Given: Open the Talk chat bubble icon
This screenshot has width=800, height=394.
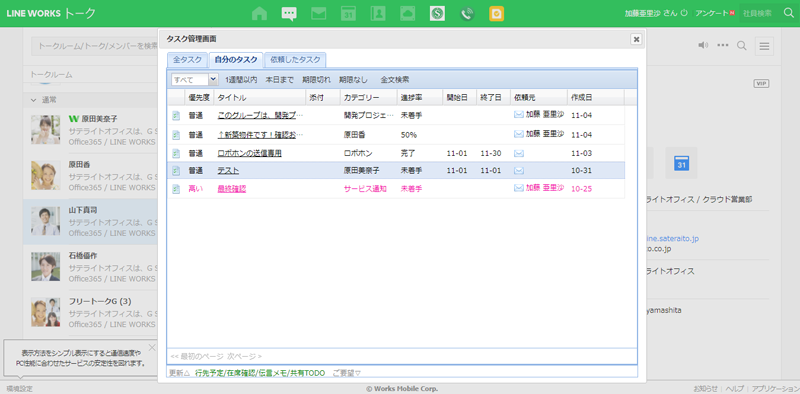Looking at the screenshot, I should 289,14.
